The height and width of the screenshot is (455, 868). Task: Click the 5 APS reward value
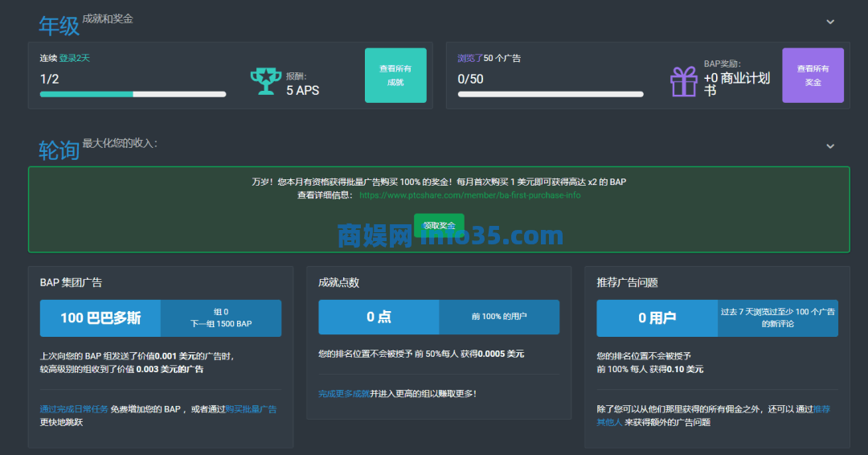[303, 90]
